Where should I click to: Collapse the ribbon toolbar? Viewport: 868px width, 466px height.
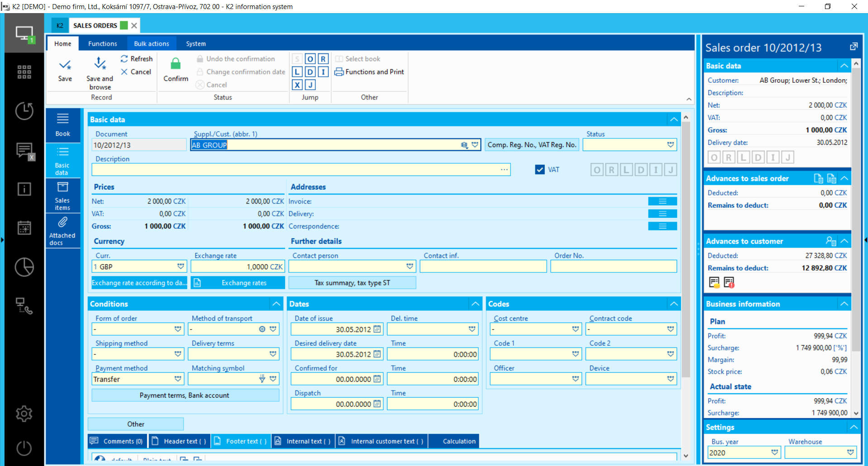click(688, 100)
